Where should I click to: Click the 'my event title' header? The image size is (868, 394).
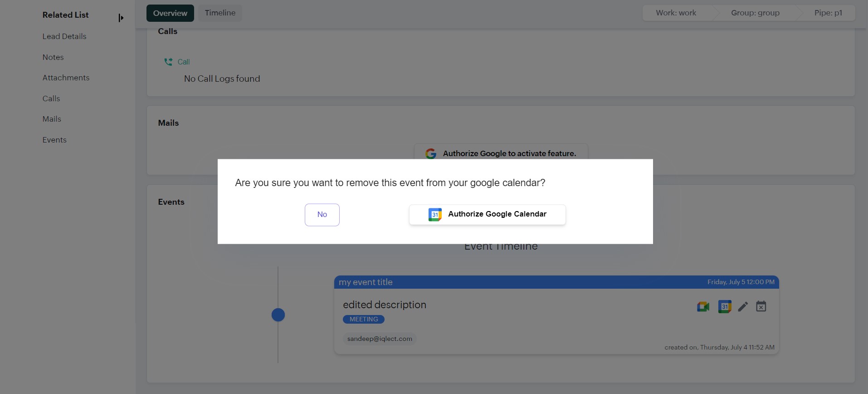366,282
